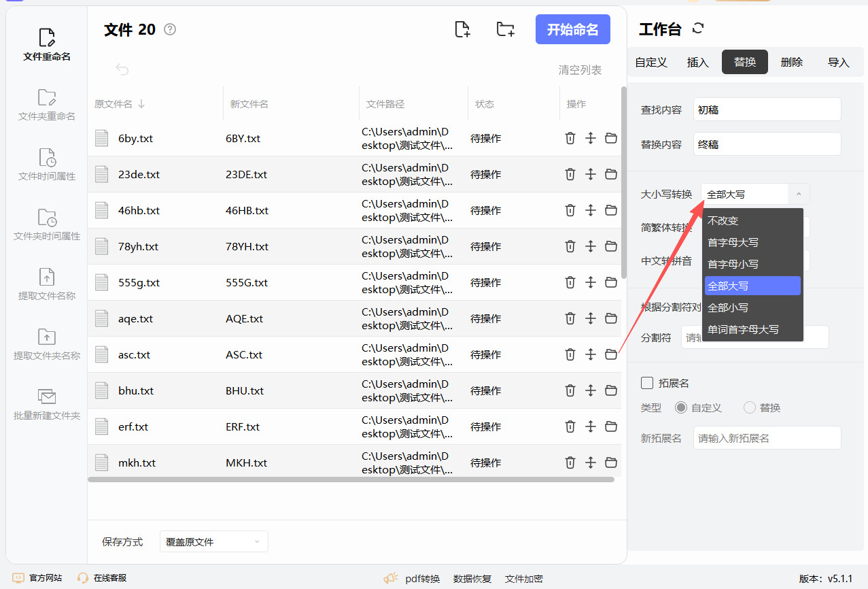Image resolution: width=868 pixels, height=589 pixels.
Task: Click the 开始命名 button
Action: [x=572, y=29]
